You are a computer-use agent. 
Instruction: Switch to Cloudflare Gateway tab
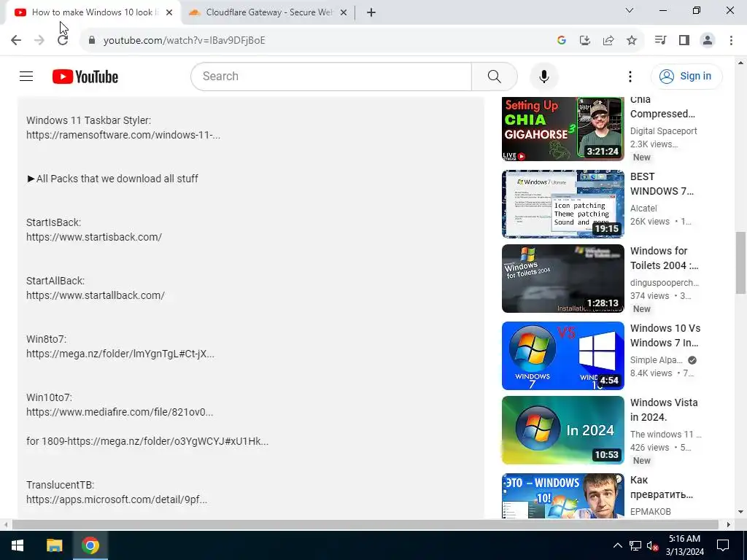[268, 12]
